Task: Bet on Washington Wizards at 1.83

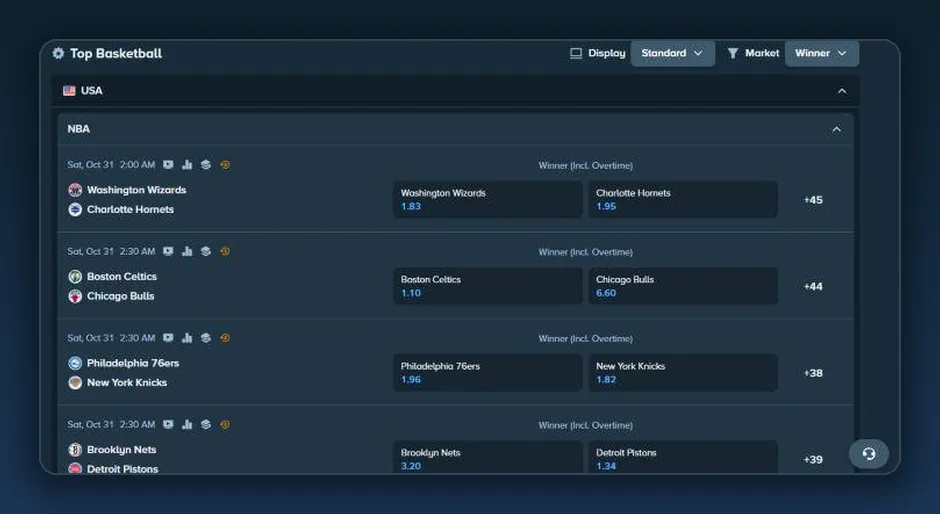Action: (487, 200)
